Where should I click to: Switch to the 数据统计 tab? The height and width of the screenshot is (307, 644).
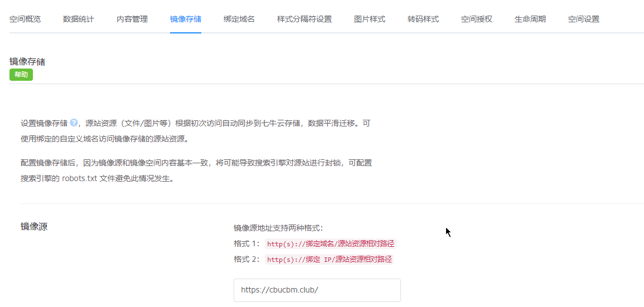click(79, 19)
